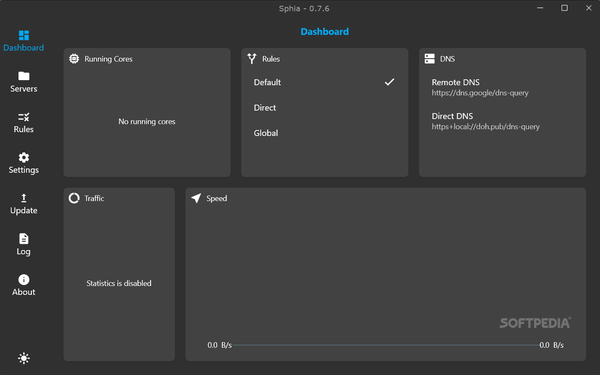
Task: Open the Log document icon
Action: (x=24, y=239)
